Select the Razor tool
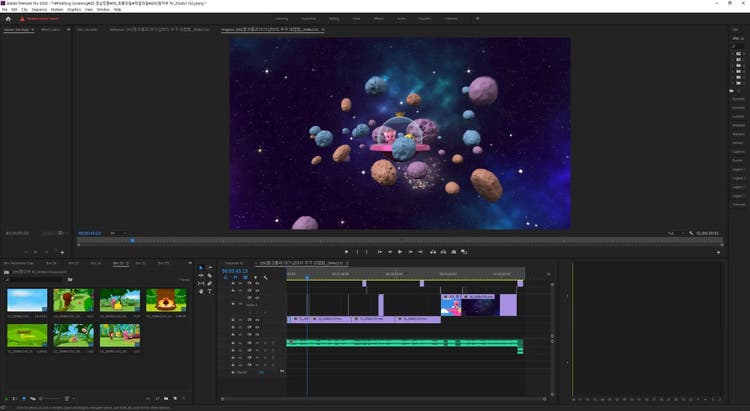Image resolution: width=750 pixels, height=411 pixels. pyautogui.click(x=210, y=276)
